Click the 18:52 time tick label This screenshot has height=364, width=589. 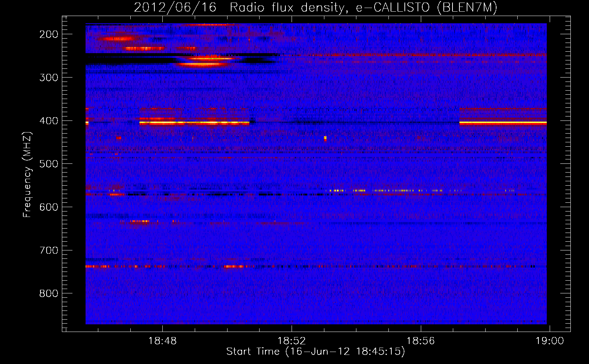(x=292, y=341)
